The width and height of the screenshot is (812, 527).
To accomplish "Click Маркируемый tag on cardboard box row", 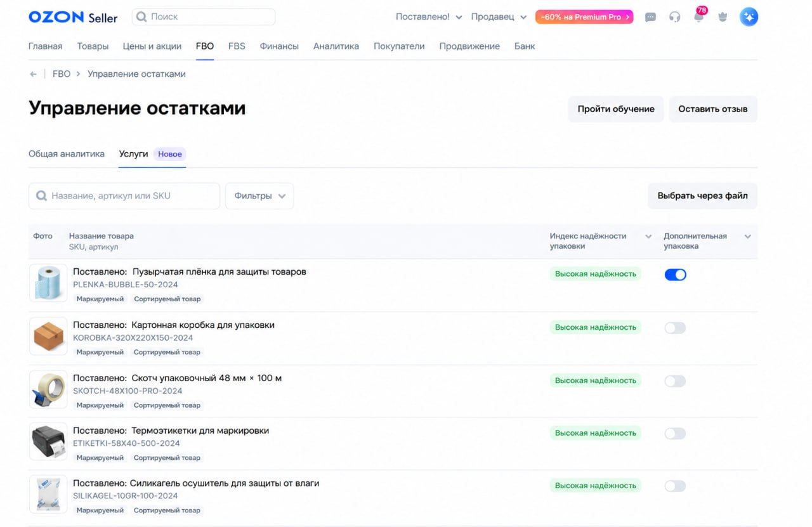I will coord(100,353).
